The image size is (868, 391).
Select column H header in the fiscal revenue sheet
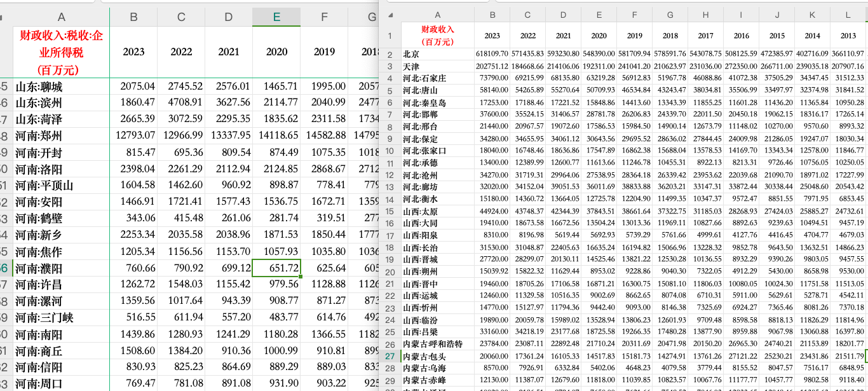pos(705,15)
